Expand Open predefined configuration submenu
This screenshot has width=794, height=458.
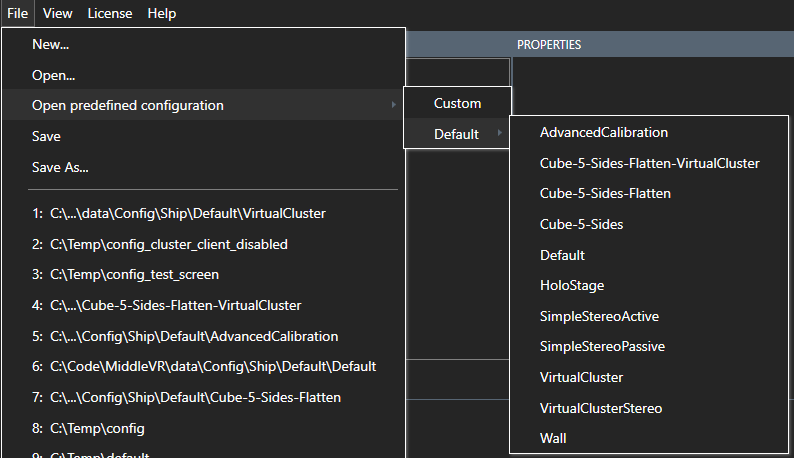click(128, 105)
